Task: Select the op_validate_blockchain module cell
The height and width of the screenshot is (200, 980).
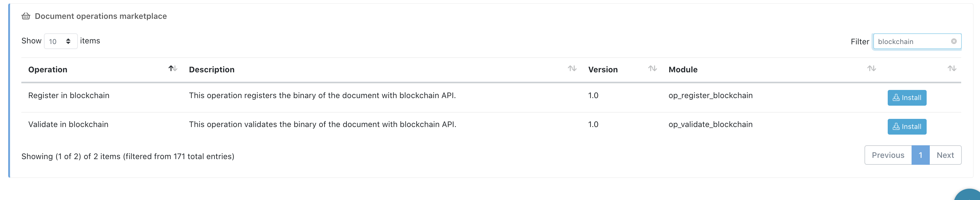Action: click(710, 125)
